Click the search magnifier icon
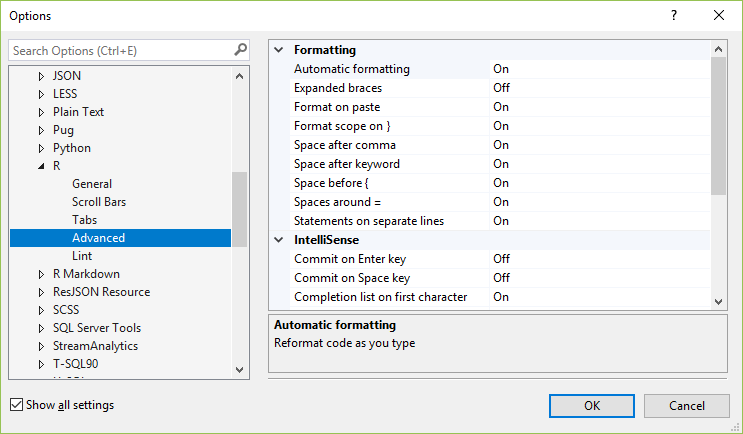 tap(240, 50)
